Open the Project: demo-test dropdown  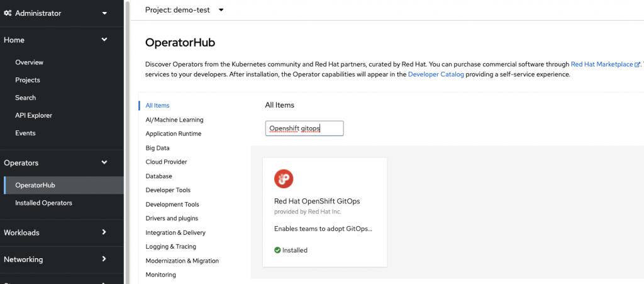click(x=184, y=10)
